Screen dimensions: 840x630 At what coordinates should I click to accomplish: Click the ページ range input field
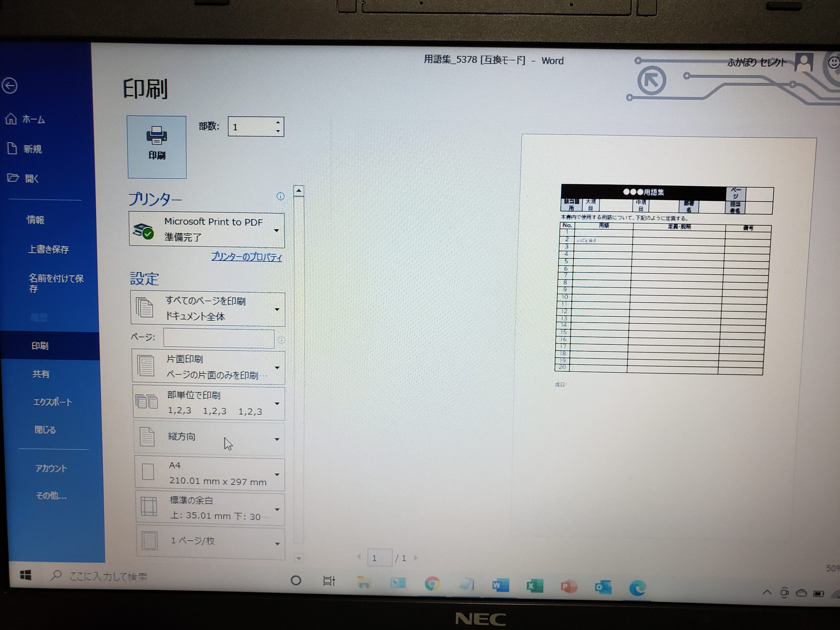click(219, 338)
